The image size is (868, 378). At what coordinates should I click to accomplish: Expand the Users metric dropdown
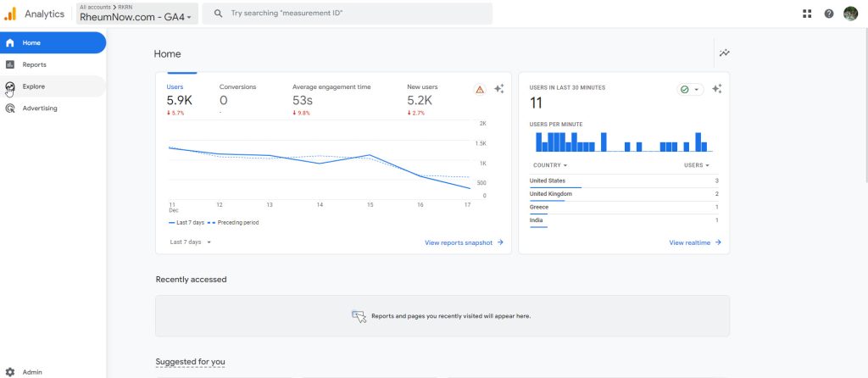point(697,165)
